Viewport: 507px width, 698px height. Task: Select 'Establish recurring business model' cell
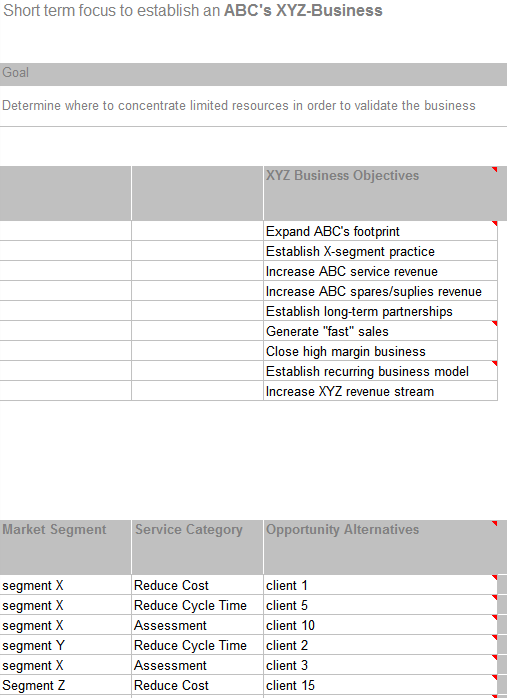point(381,371)
